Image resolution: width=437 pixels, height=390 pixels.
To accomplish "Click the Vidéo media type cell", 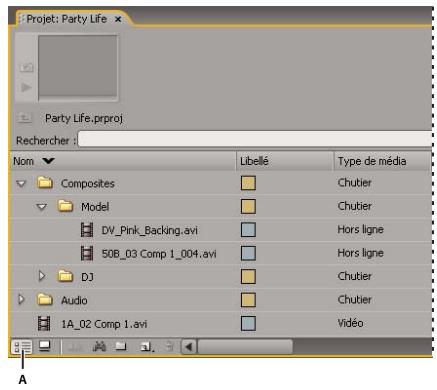I will point(350,323).
